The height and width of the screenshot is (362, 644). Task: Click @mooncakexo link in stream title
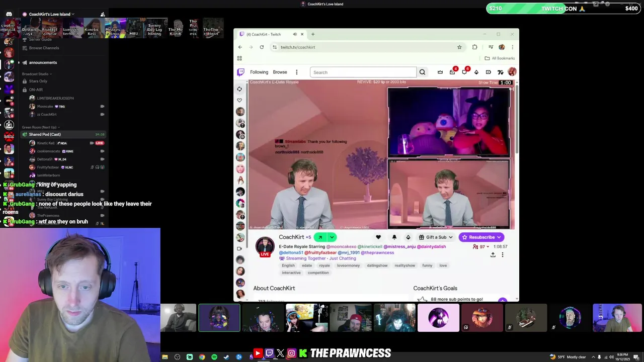[x=341, y=247]
